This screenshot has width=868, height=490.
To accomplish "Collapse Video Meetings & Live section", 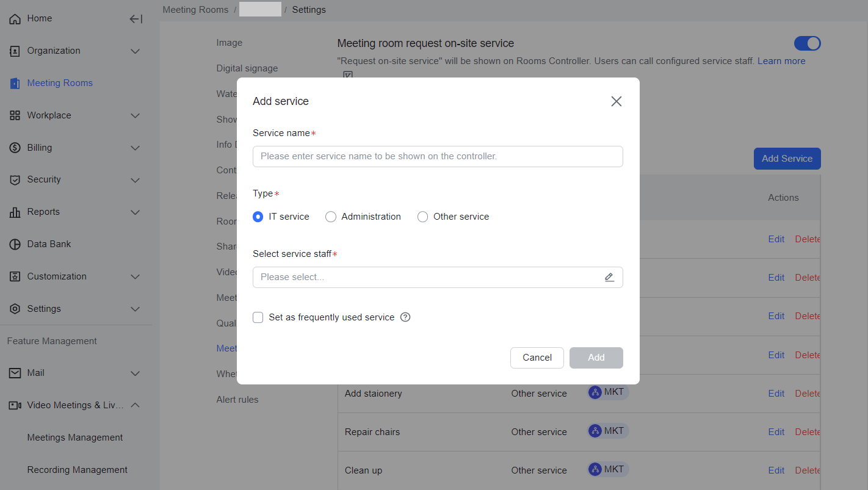I will coord(136,405).
